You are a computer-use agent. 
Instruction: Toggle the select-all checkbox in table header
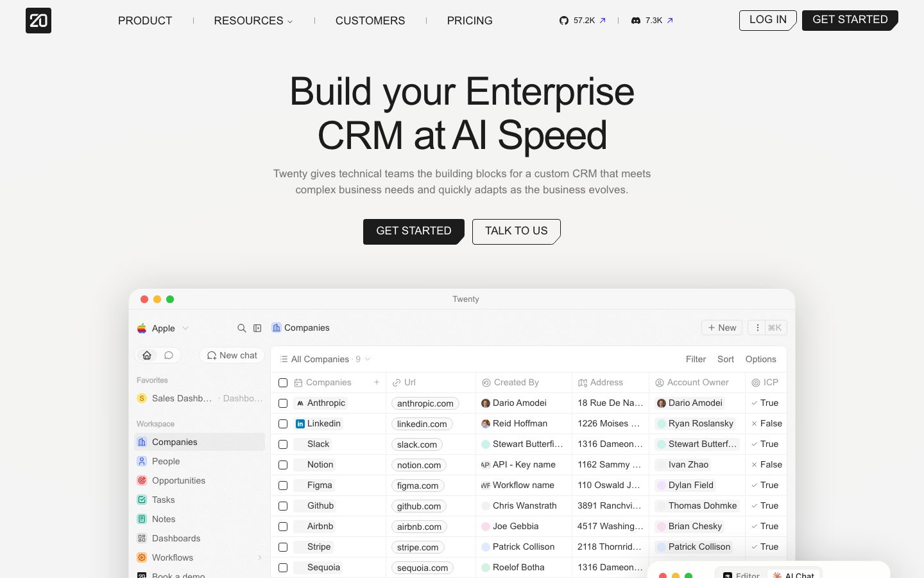tap(283, 383)
